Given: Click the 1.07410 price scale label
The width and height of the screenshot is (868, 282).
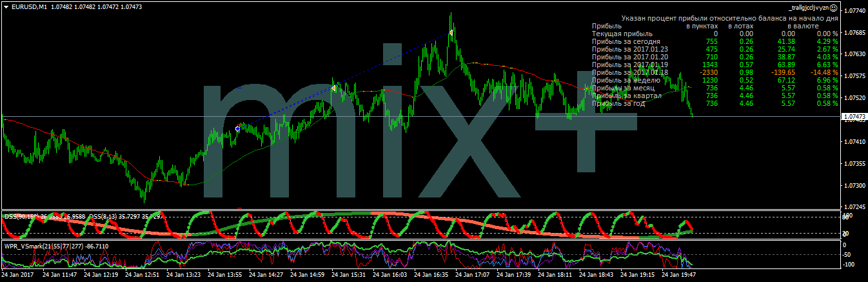Looking at the screenshot, I should point(854,142).
